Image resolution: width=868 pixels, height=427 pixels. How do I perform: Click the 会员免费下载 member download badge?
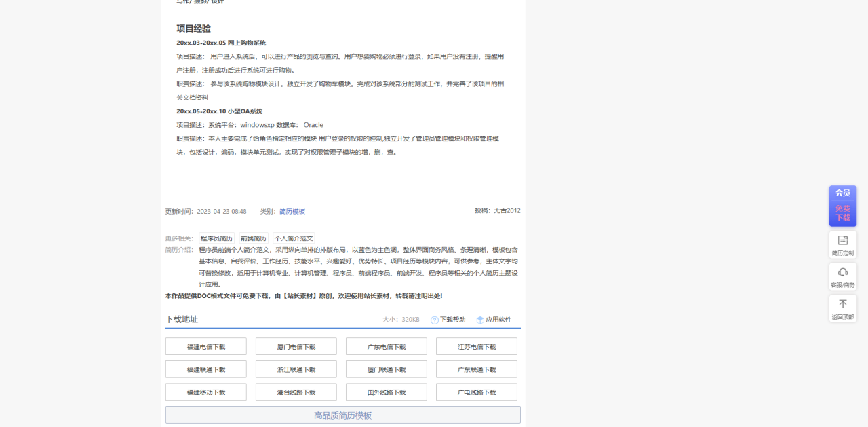point(842,206)
